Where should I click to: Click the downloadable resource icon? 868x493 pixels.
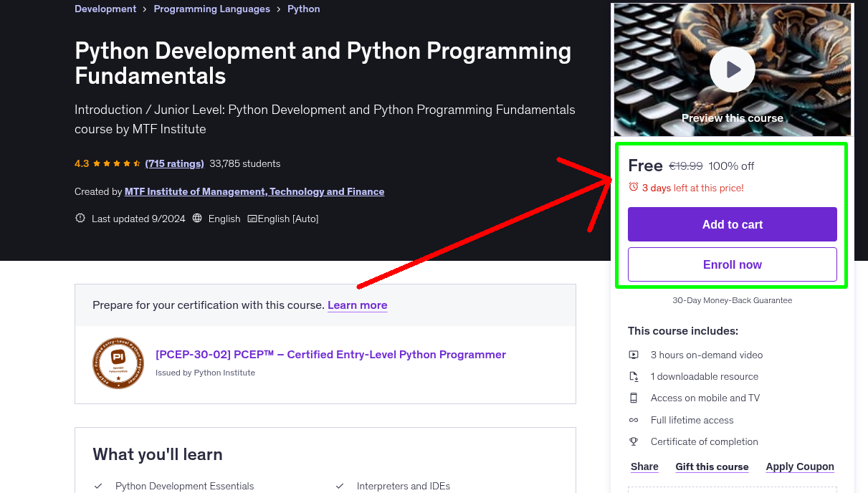[634, 376]
